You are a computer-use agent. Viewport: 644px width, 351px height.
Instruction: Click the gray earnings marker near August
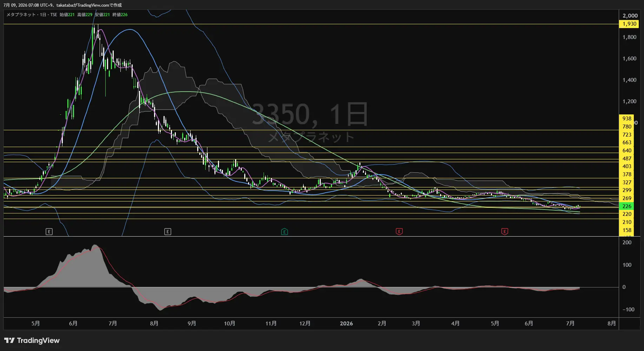click(168, 232)
